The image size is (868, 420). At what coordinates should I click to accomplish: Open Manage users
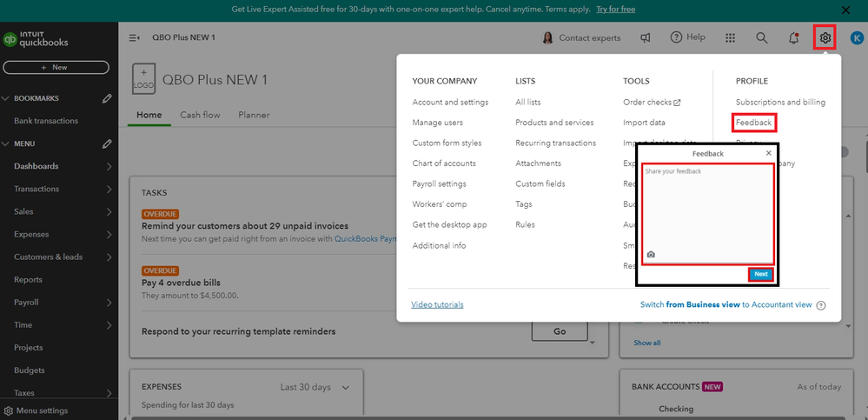(437, 123)
